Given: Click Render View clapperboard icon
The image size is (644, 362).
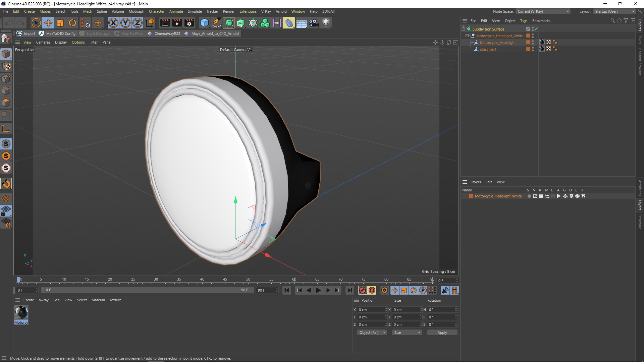Looking at the screenshot, I should click(165, 23).
